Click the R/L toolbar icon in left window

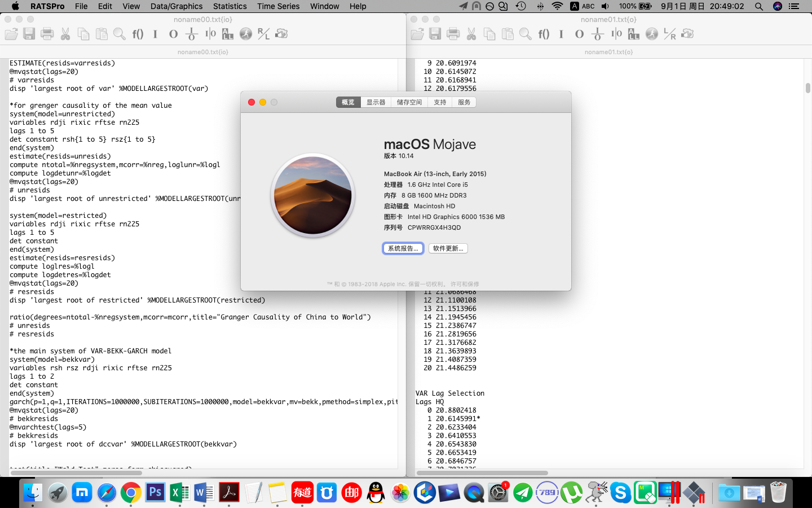click(263, 34)
